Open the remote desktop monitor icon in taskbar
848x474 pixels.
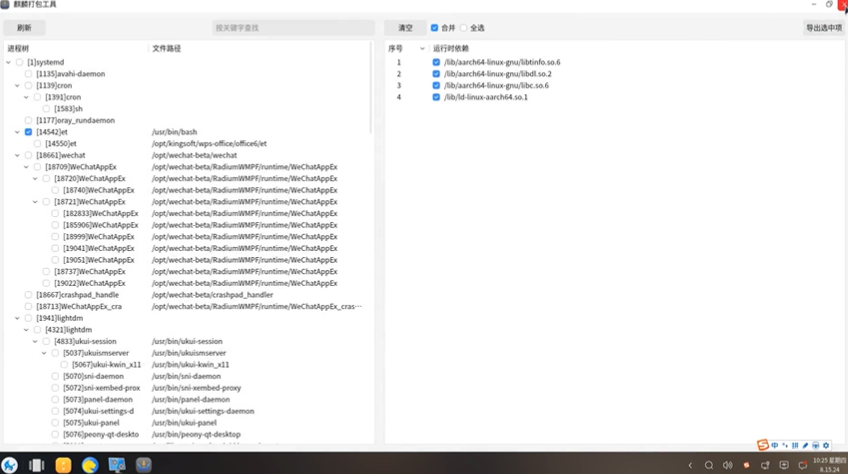(x=117, y=465)
